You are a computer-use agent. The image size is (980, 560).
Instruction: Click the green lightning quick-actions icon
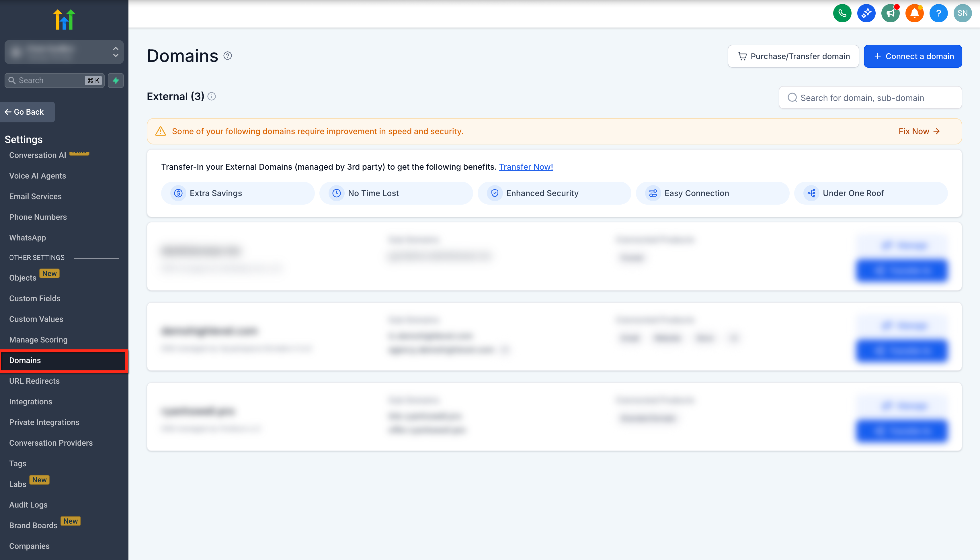pos(116,80)
